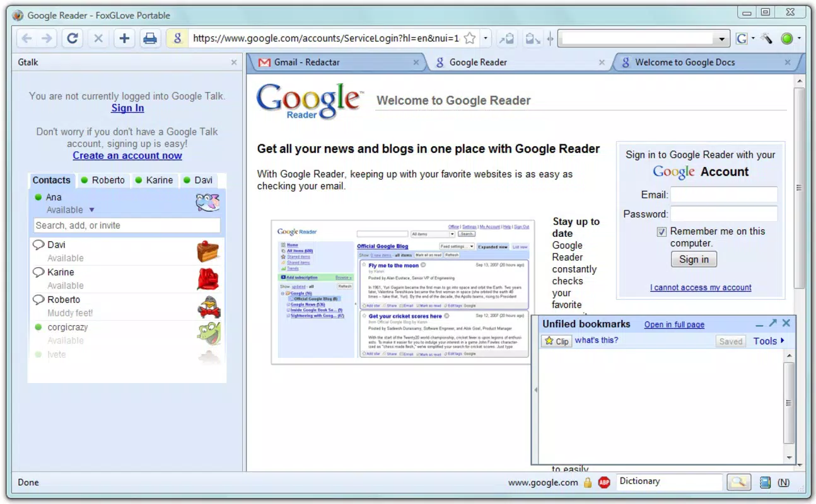Click Roberto's penguin avatar
The width and height of the screenshot is (816, 504).
point(208,306)
